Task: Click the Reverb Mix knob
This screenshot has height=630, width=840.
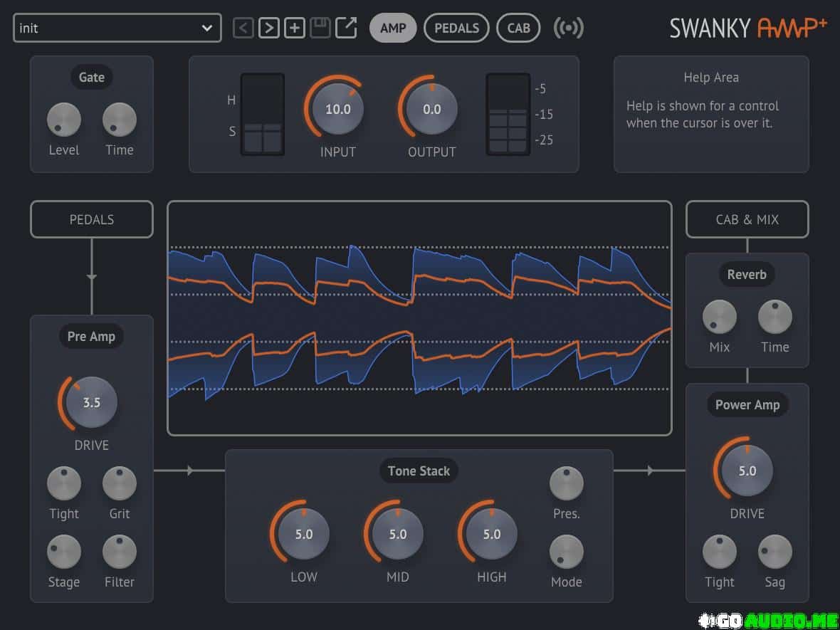Action: (720, 317)
